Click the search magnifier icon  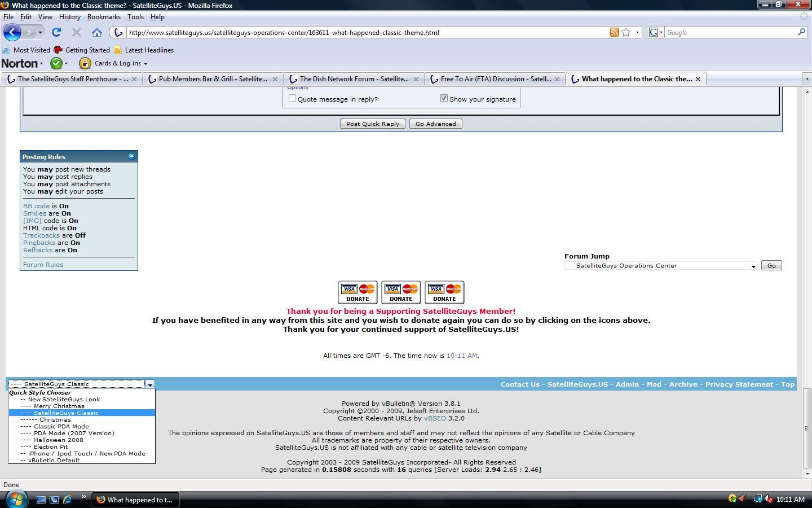point(801,32)
